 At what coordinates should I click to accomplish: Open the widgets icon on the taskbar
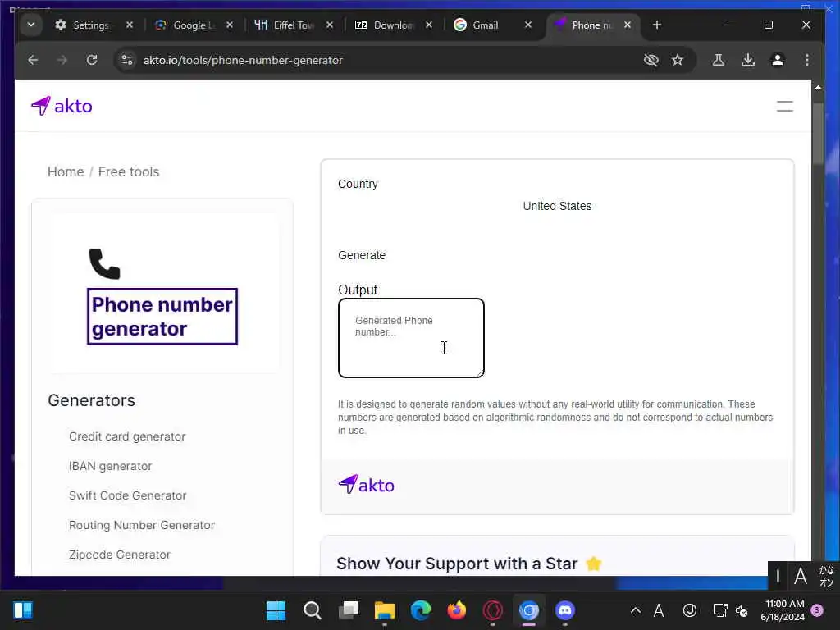click(23, 610)
